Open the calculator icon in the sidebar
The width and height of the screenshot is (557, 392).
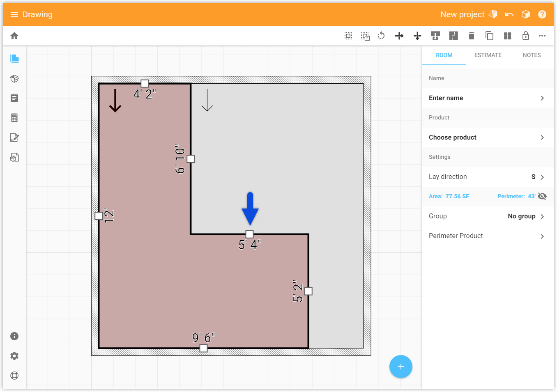point(14,118)
